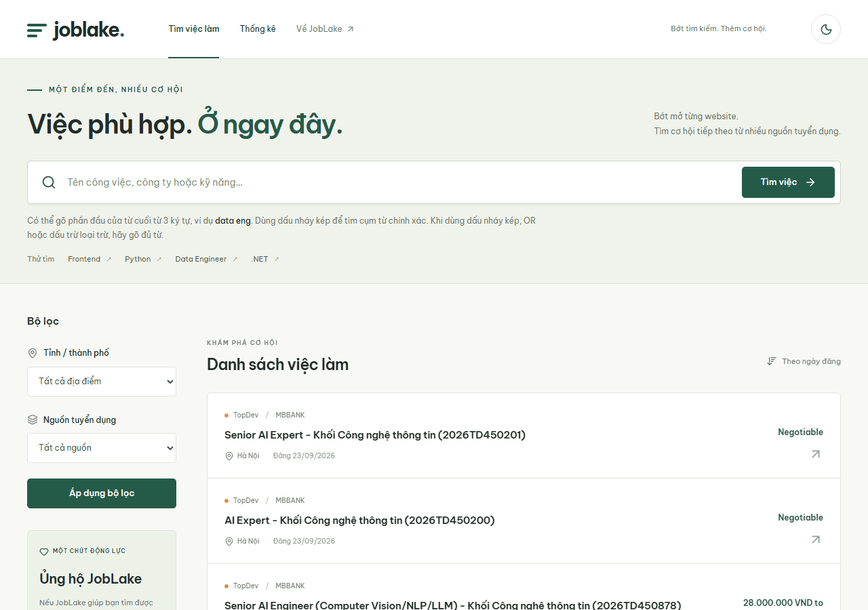Click the joblake logo menu icon
The image size is (868, 610).
point(37,30)
